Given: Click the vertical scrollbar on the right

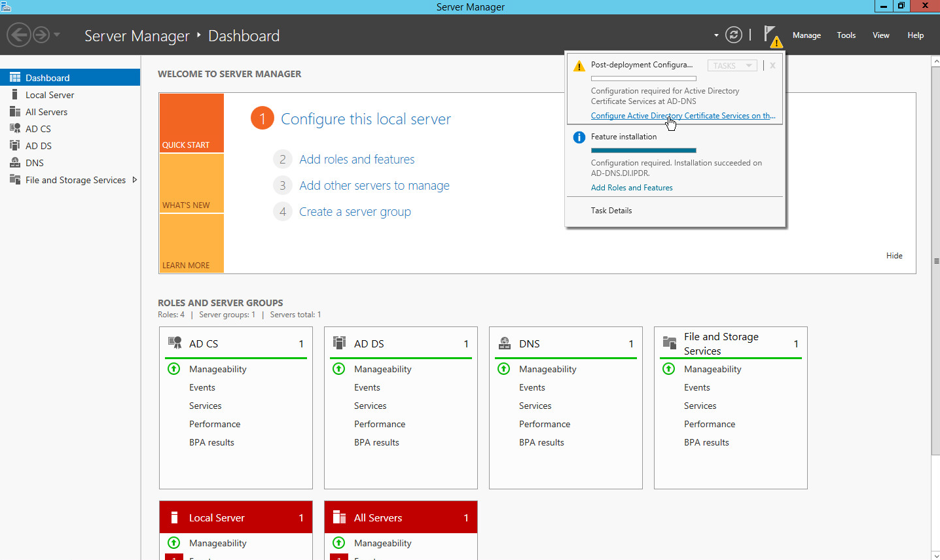Looking at the screenshot, I should (935, 262).
